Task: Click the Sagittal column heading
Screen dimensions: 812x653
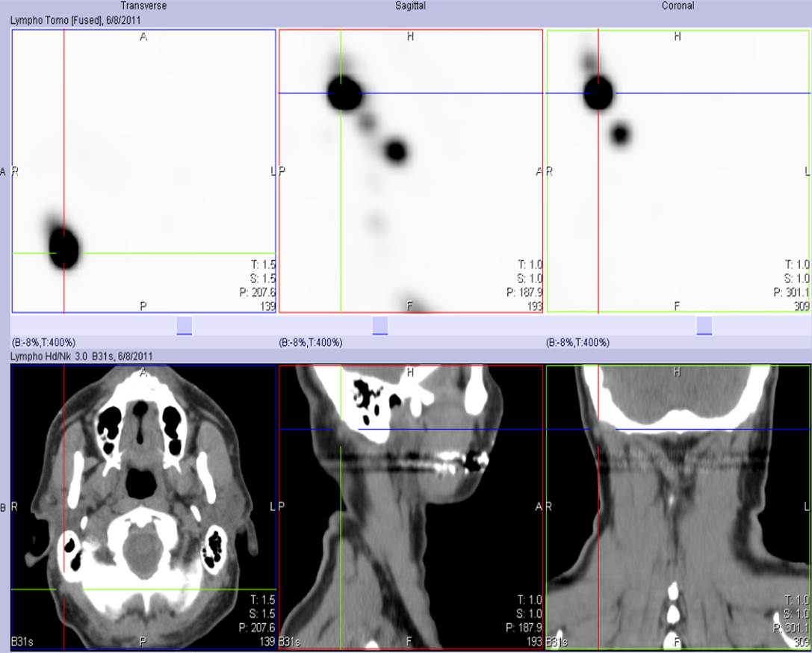Action: tap(411, 6)
